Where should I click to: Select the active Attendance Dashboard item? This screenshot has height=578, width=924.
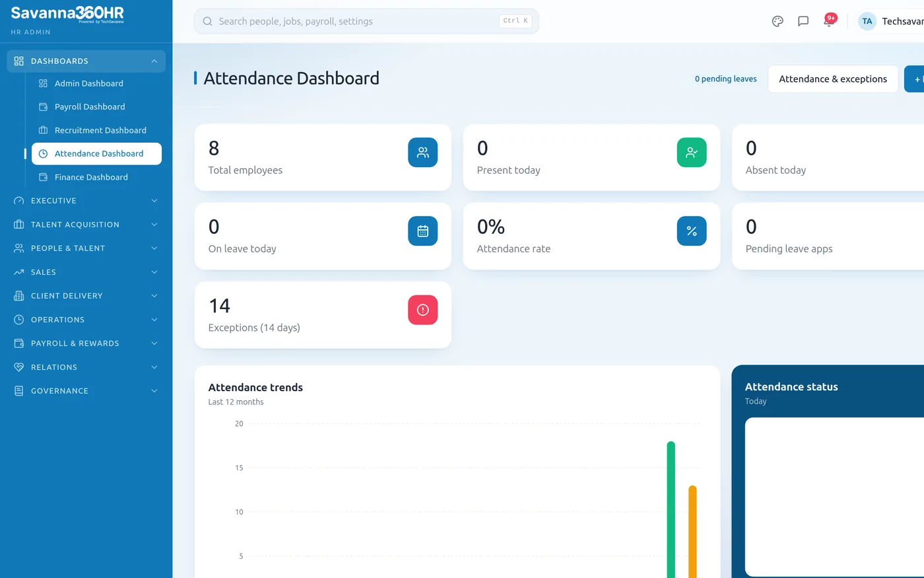click(x=96, y=153)
